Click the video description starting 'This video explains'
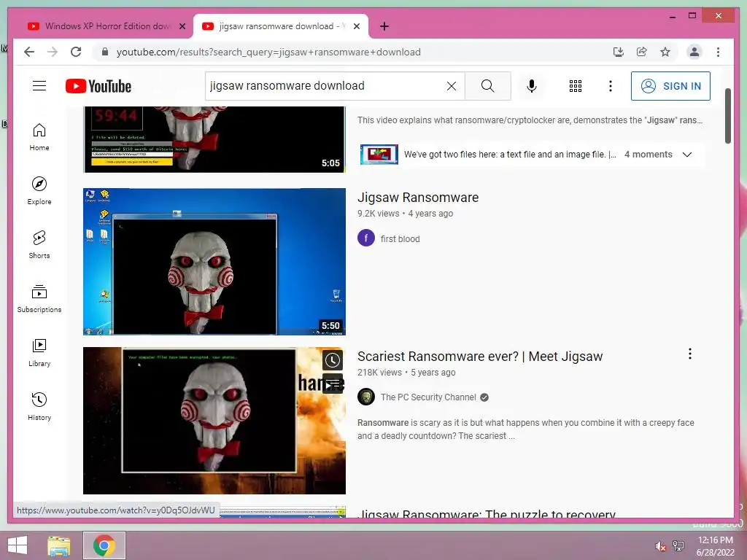This screenshot has height=560, width=747. click(530, 120)
